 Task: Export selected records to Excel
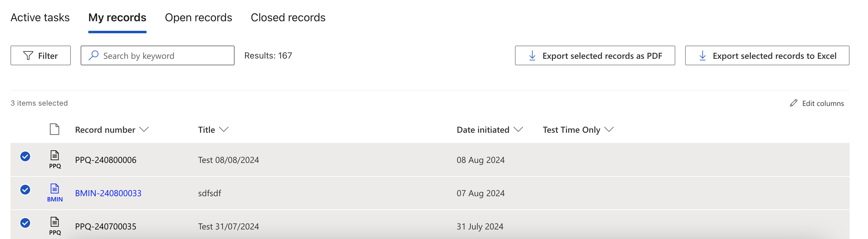(x=767, y=56)
